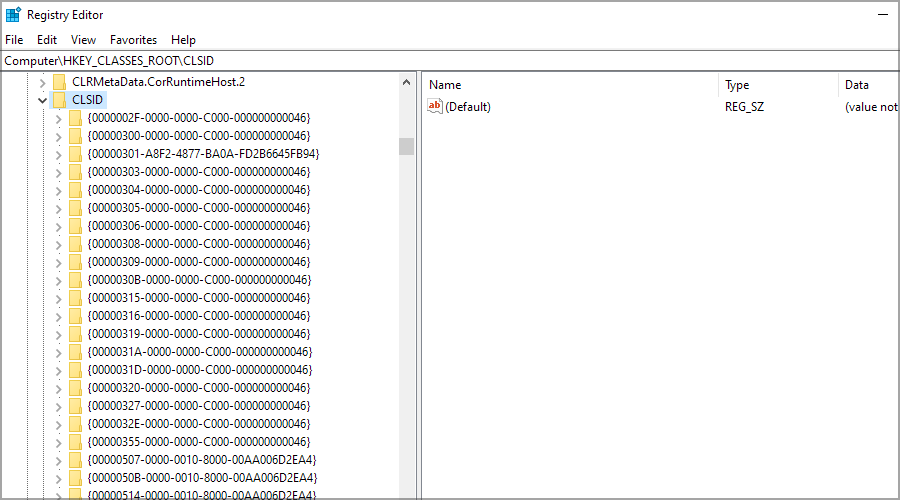Image resolution: width=900 pixels, height=500 pixels.
Task: Expand key {00000320-0000-0000-C000-000000000046}
Action: click(x=58, y=388)
